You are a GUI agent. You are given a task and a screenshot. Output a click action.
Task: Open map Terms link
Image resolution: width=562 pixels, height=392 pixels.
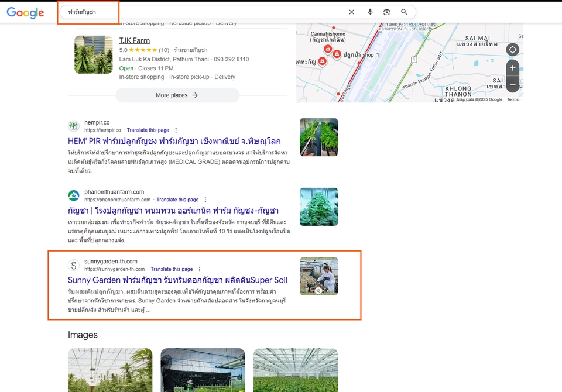pos(513,100)
